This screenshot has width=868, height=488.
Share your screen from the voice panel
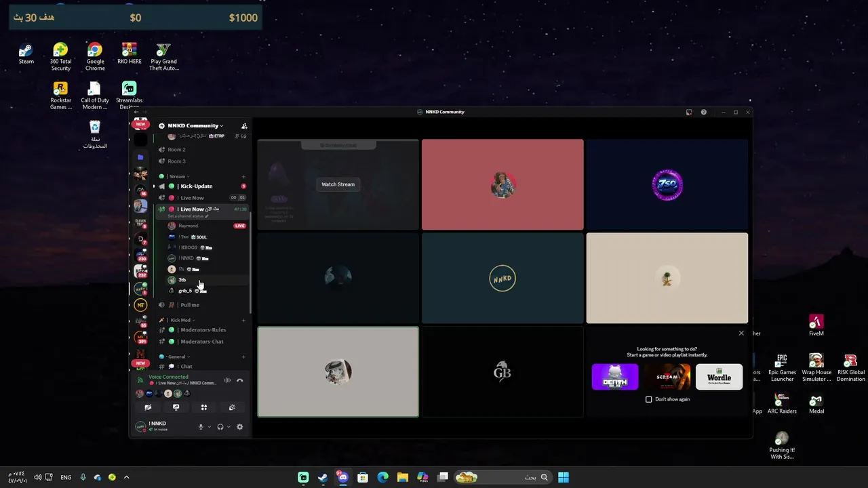[176, 407]
